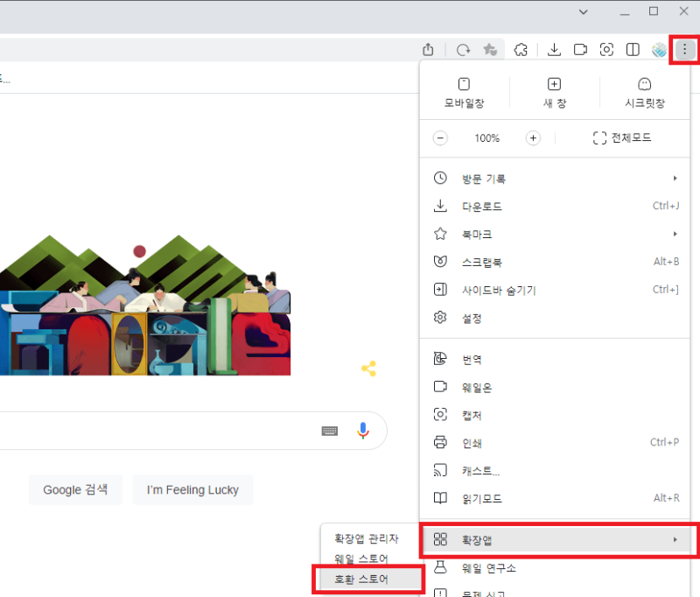The width and height of the screenshot is (700, 597).
Task: Increase zoom with the plus button
Action: (x=533, y=138)
